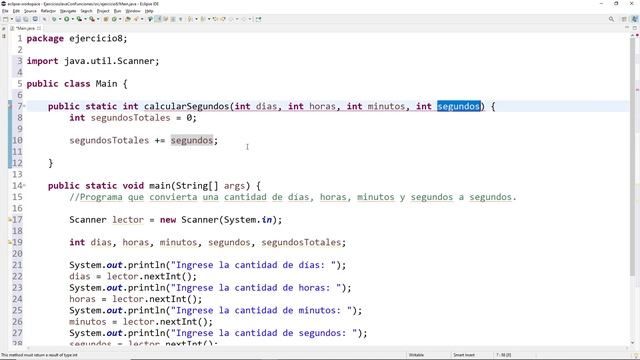Screen dimensions: 640x360
Task: Expand the External Tools dropdown
Action: [98, 19]
